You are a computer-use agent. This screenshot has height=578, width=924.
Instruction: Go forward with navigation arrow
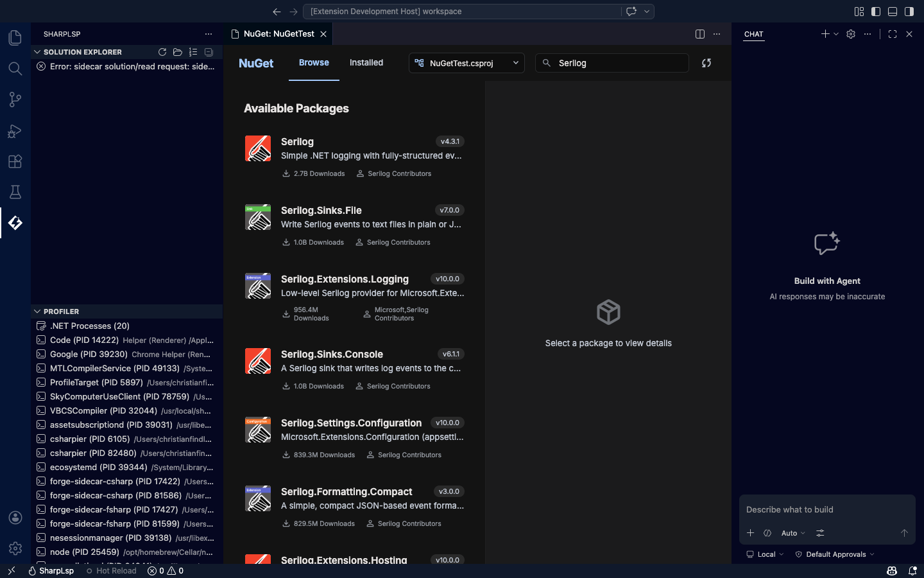pyautogui.click(x=293, y=12)
